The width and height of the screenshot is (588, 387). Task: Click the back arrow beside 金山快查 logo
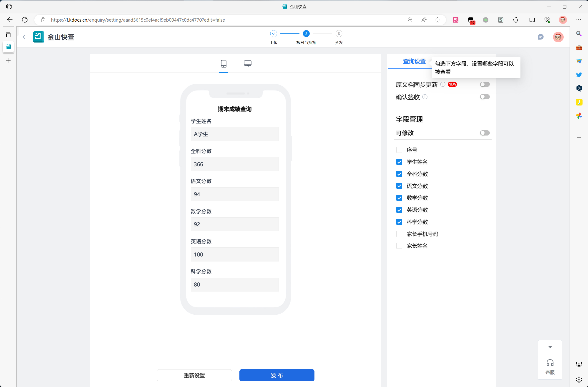[x=24, y=37]
